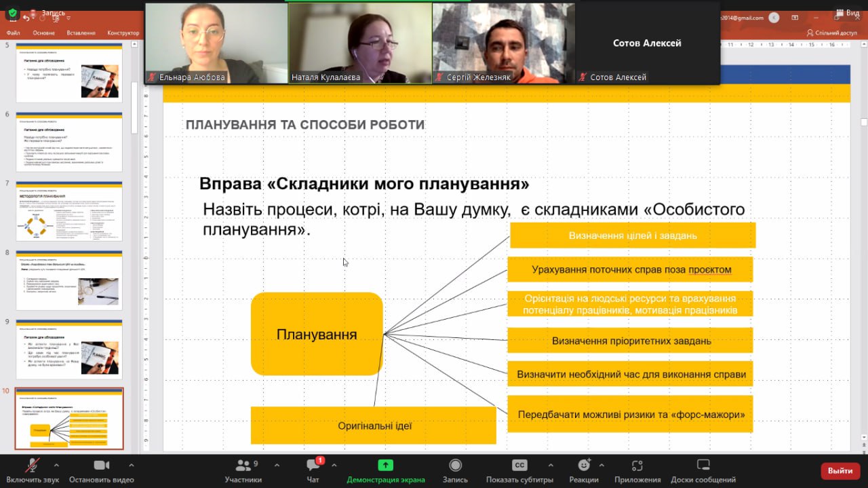Select slide 5 thumbnail
Viewport: 868px width, 488px height.
click(69, 72)
